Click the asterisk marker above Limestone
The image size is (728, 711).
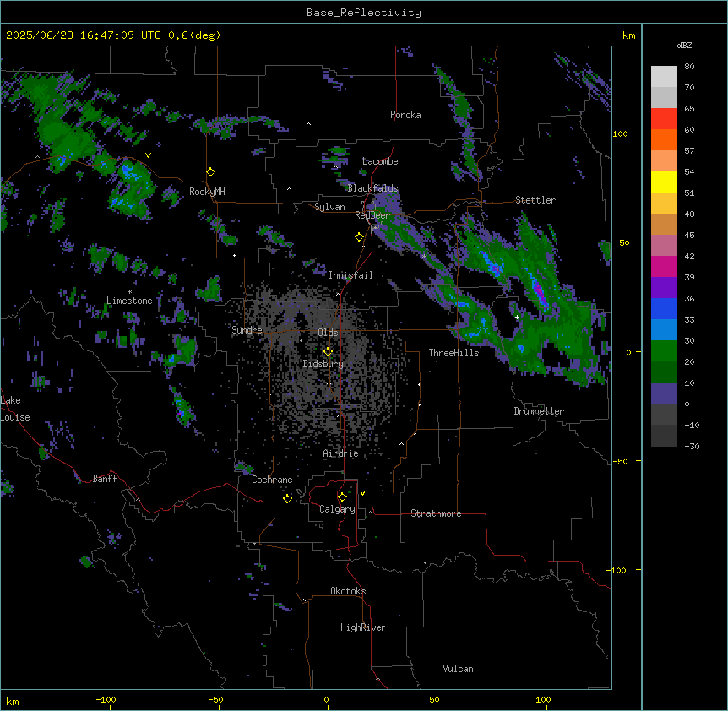click(x=129, y=292)
